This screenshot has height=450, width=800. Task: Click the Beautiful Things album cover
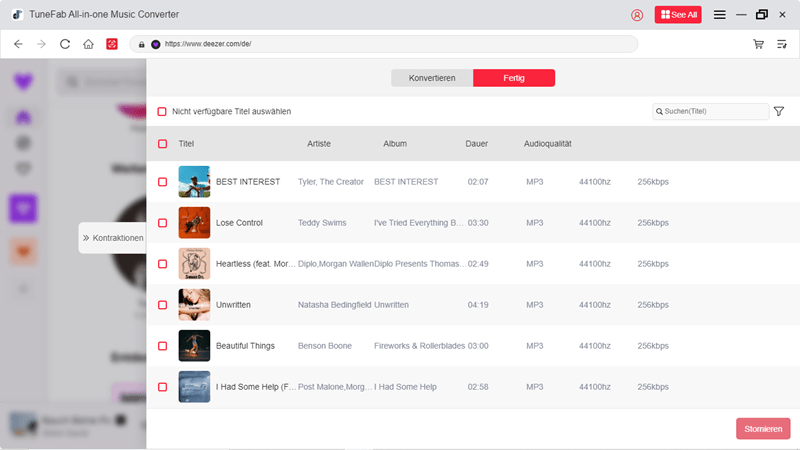[194, 346]
